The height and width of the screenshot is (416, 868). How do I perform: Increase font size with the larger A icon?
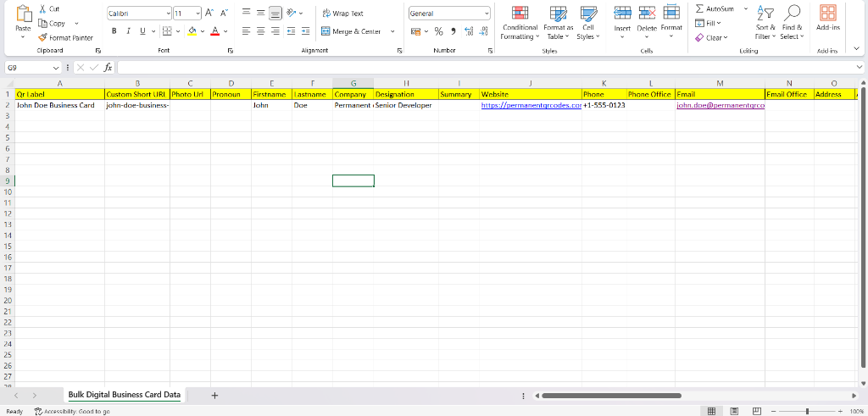click(209, 13)
